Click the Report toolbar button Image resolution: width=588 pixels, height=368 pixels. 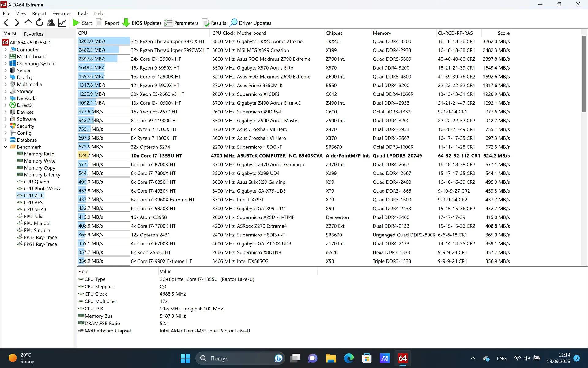pyautogui.click(x=107, y=23)
